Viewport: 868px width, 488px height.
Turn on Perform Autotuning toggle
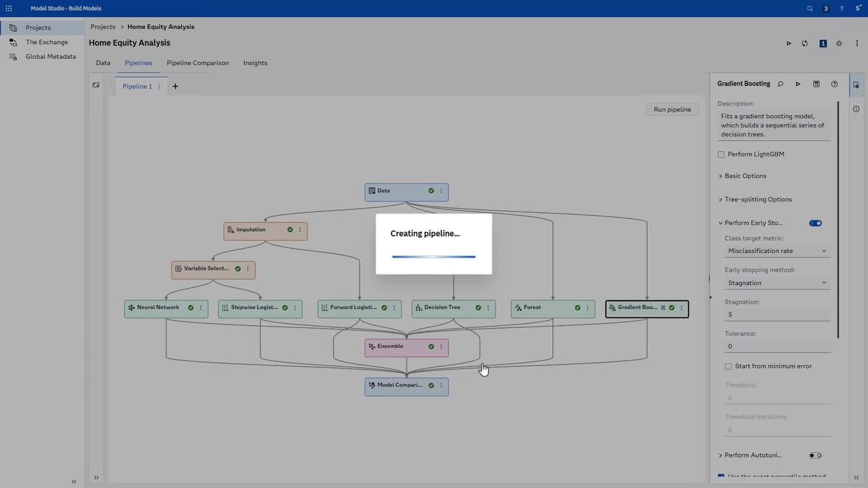[815, 455]
